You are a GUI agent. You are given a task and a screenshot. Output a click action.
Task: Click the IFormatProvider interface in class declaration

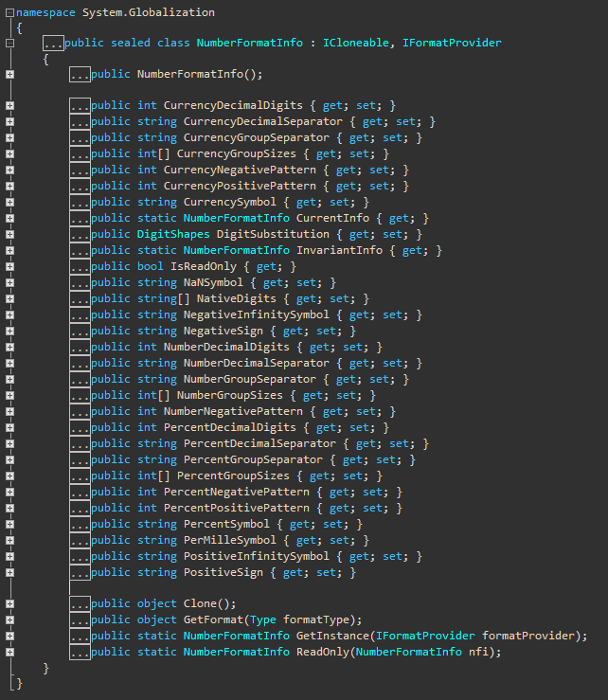(x=452, y=43)
